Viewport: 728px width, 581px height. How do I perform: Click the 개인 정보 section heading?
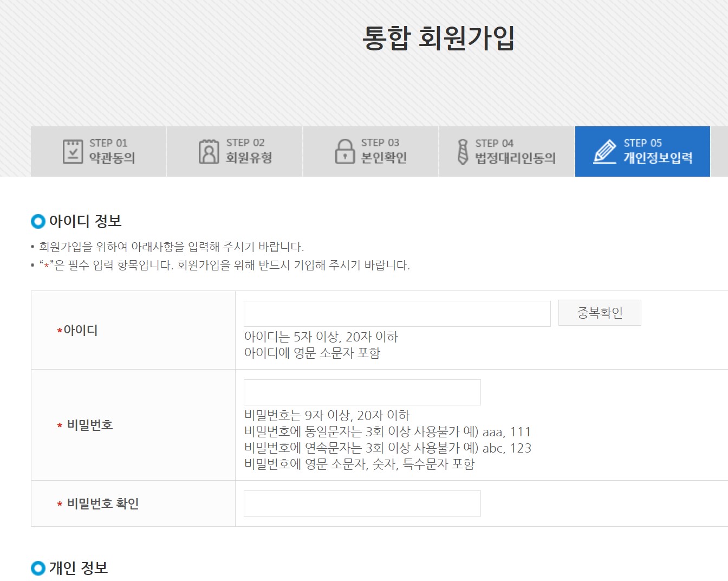point(79,568)
